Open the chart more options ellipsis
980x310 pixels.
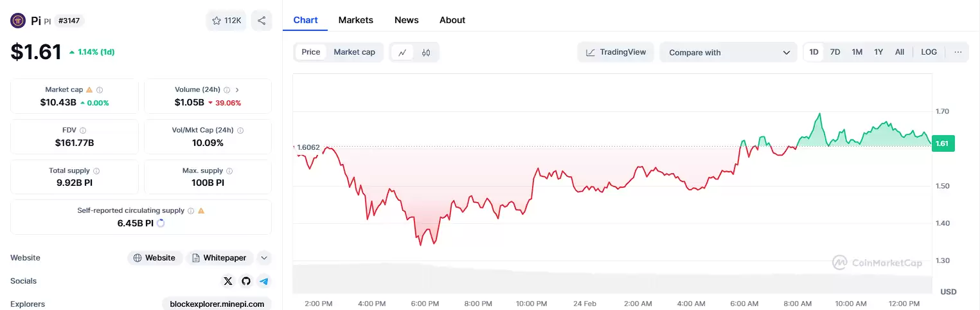[x=958, y=52]
